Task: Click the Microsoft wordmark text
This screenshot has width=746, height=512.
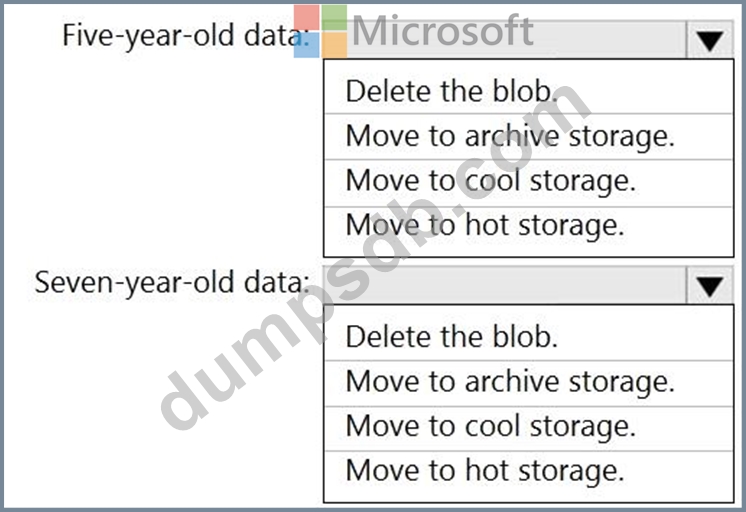Action: point(442,32)
